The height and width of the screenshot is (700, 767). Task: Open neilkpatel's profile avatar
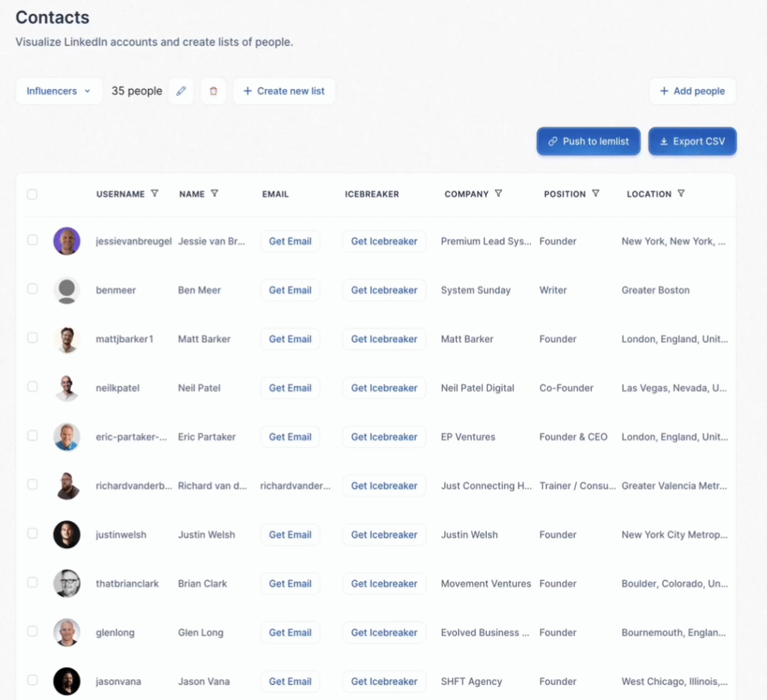(67, 388)
